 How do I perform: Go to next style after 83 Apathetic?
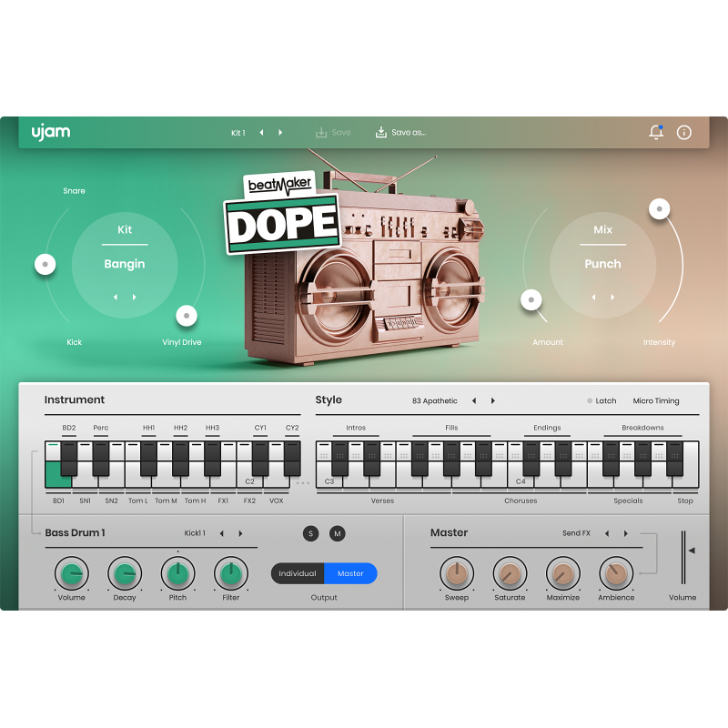coord(493,401)
